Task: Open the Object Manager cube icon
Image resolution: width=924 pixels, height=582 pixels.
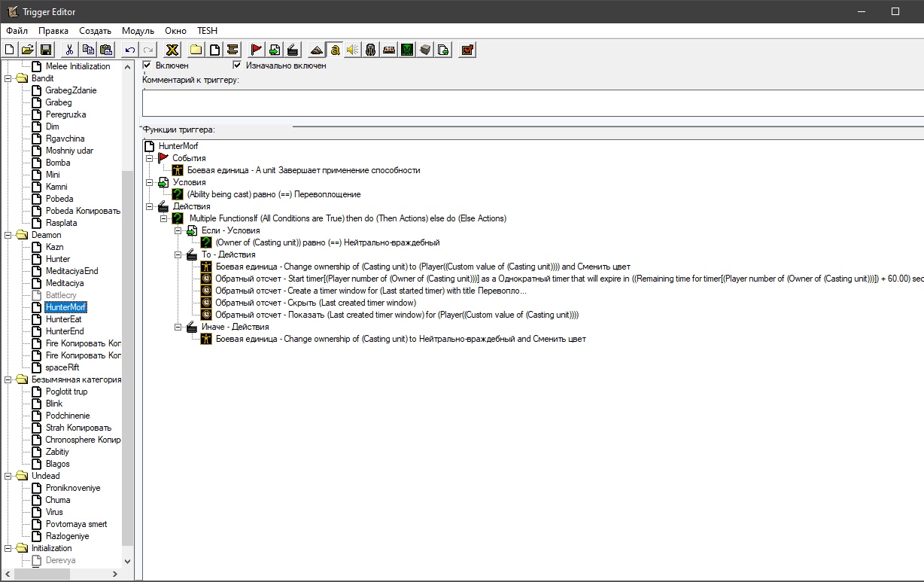Action: [425, 50]
